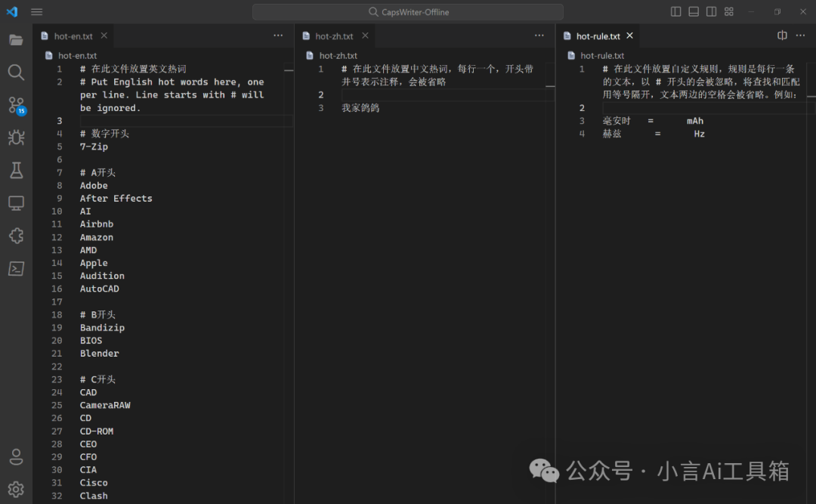The width and height of the screenshot is (816, 504).
Task: Open the Explorer view in the activity bar
Action: (x=16, y=40)
